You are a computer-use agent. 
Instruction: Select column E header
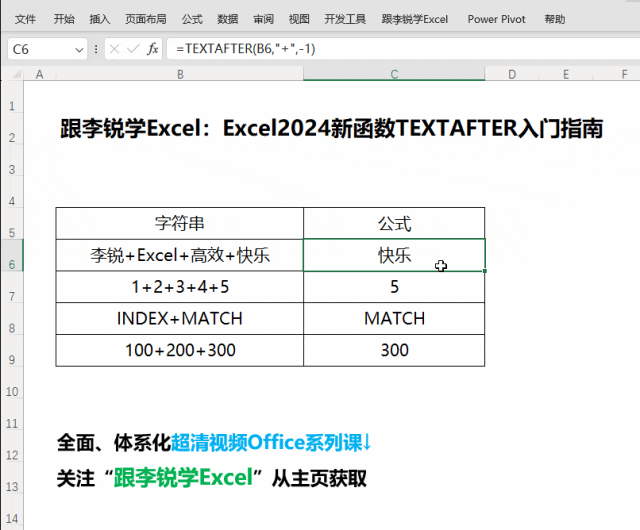566,74
